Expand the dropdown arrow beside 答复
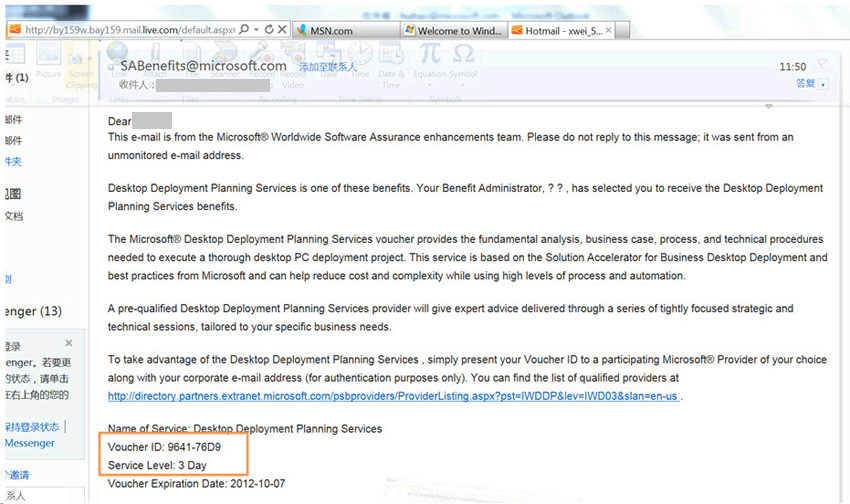The image size is (850, 504). (x=824, y=85)
